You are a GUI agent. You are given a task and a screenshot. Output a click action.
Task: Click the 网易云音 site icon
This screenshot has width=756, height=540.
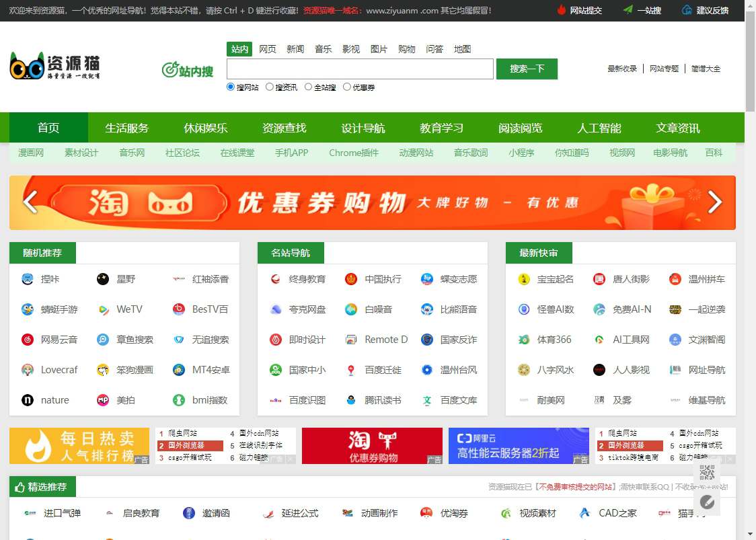click(x=28, y=340)
